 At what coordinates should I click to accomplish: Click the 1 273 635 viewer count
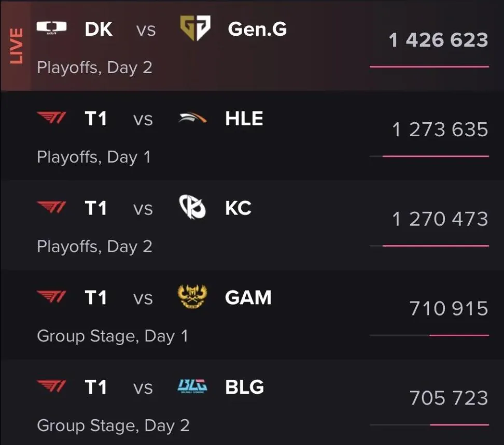440,130
